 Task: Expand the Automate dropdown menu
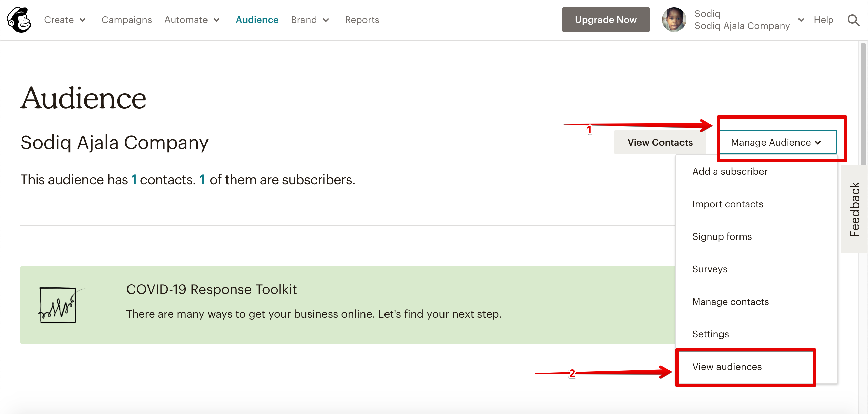pos(192,20)
